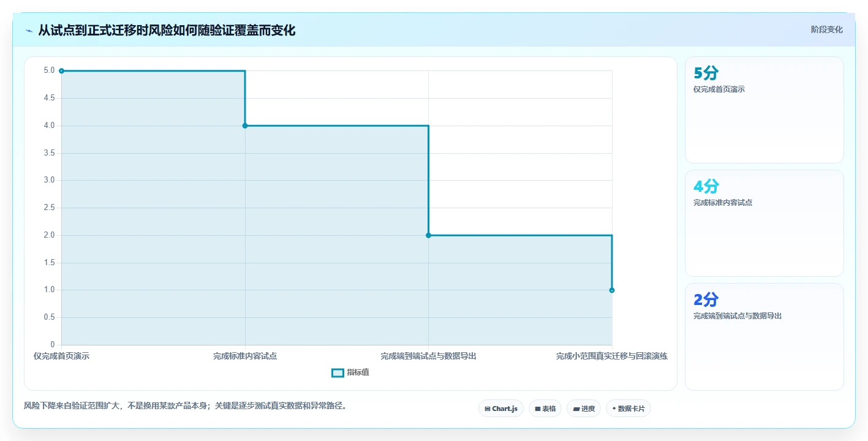Click the 指标值 legend label text
This screenshot has width=868, height=441.
click(358, 372)
